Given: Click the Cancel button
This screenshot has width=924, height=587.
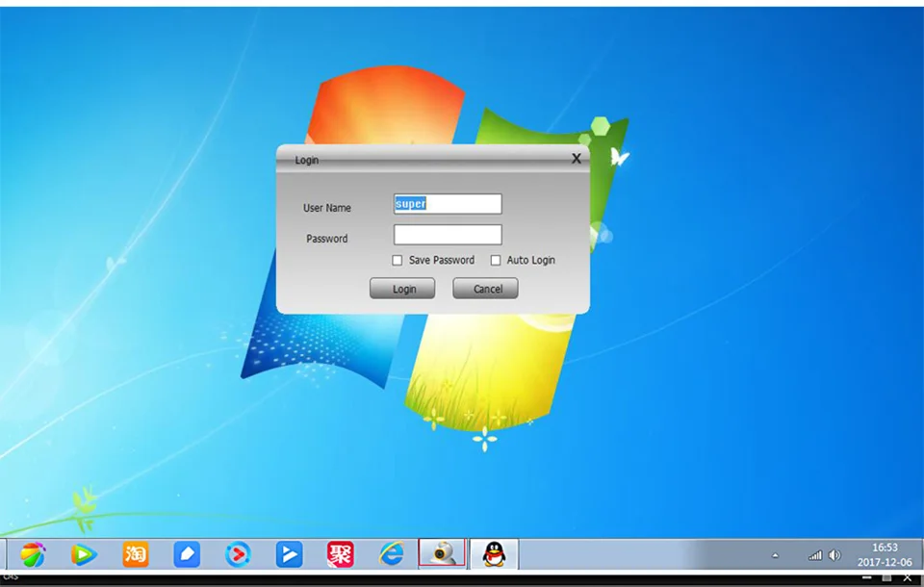Looking at the screenshot, I should click(485, 289).
